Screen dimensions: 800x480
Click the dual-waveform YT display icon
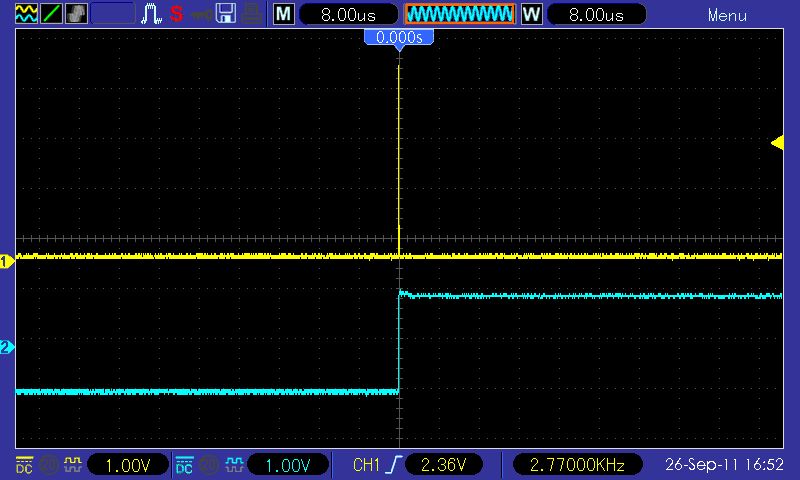26,14
